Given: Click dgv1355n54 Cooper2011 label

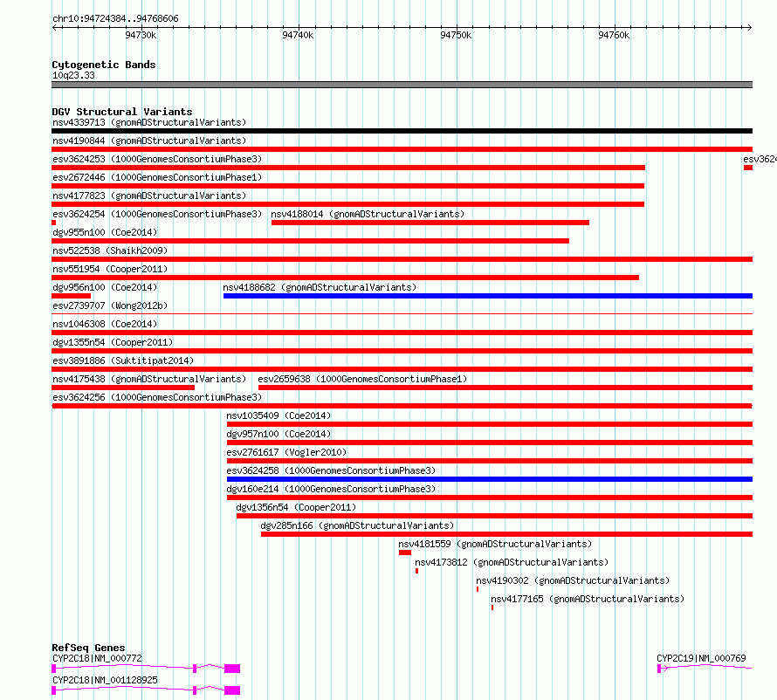Looking at the screenshot, I should [113, 342].
